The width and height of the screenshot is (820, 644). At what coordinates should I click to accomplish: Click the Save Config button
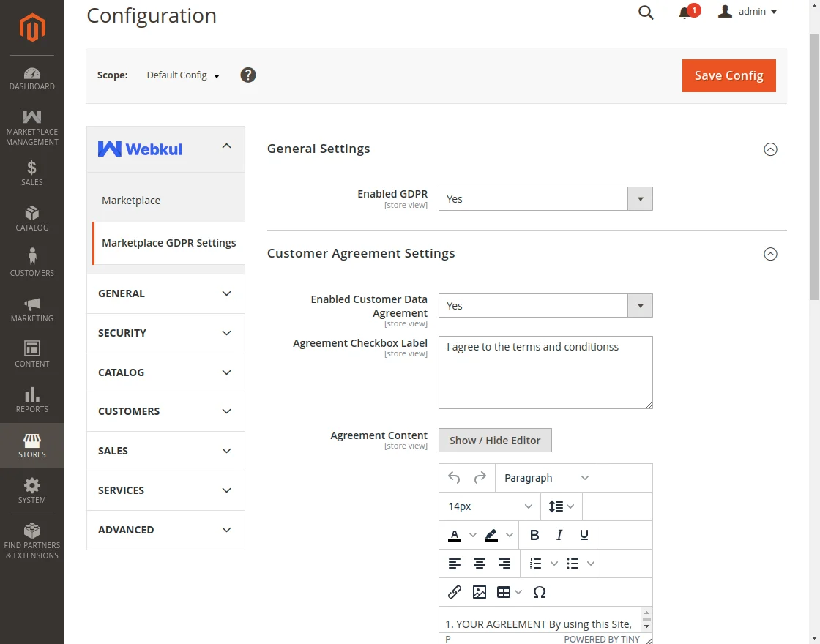728,75
